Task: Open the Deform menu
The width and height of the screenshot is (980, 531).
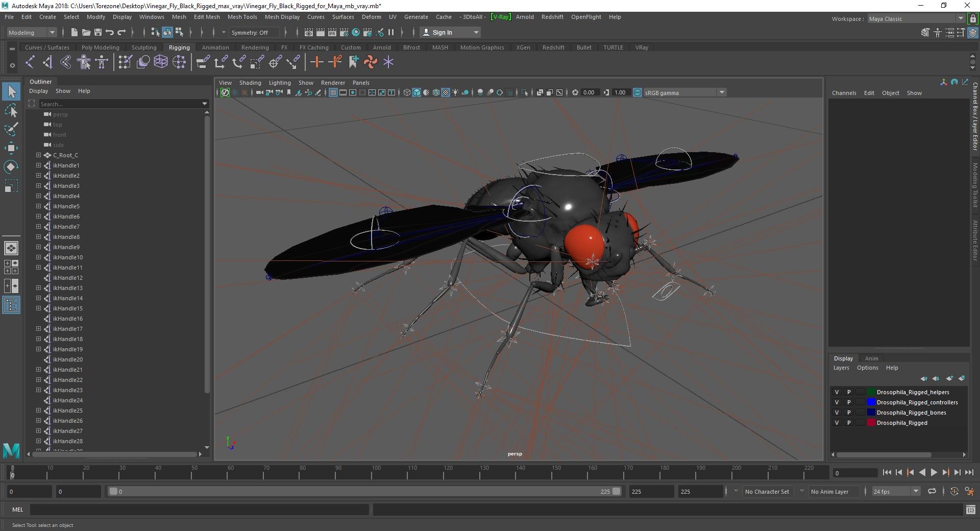Action: [x=371, y=17]
